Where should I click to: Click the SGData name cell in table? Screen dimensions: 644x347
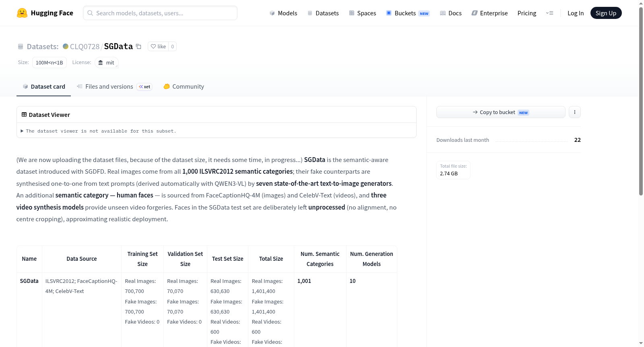29,281
